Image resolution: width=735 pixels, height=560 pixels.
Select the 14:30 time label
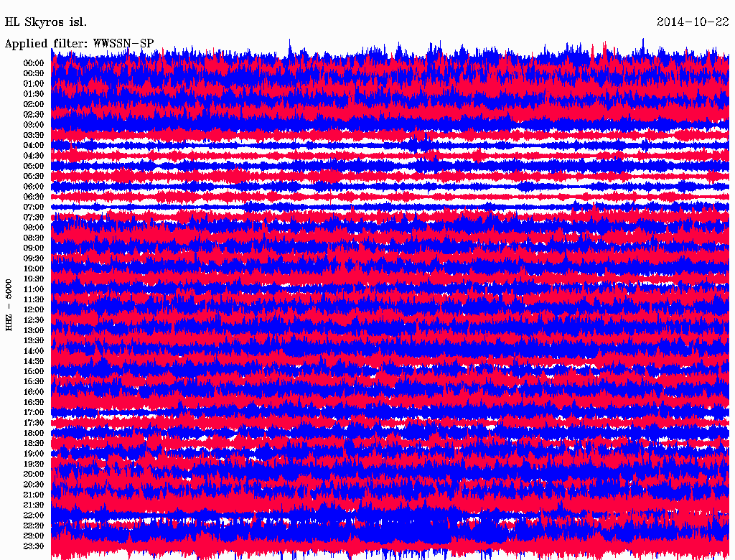[33, 361]
